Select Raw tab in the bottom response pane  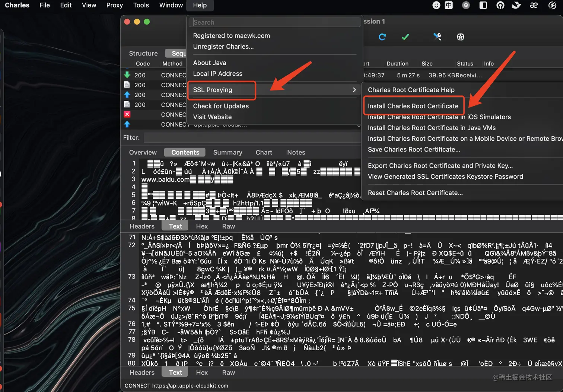point(229,373)
